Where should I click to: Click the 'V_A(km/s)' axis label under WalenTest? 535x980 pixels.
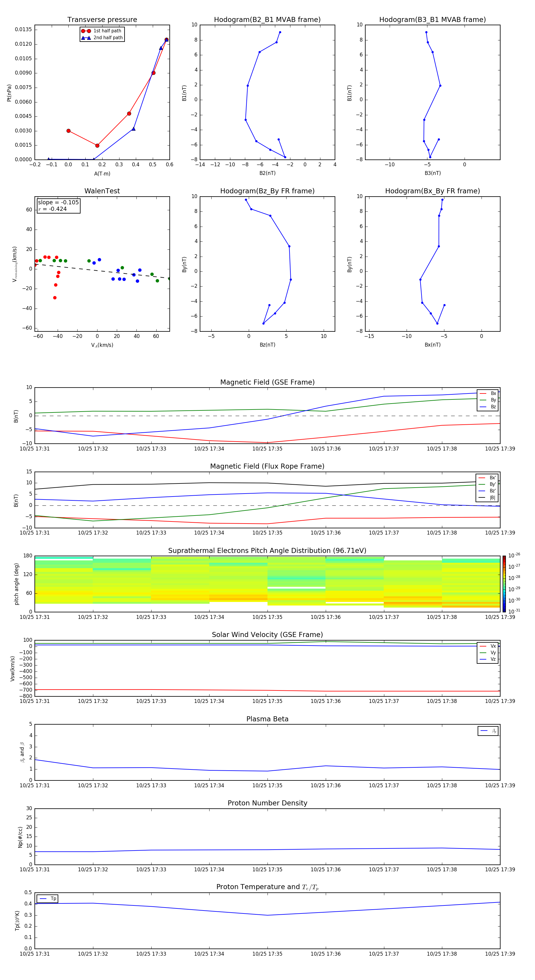point(102,345)
